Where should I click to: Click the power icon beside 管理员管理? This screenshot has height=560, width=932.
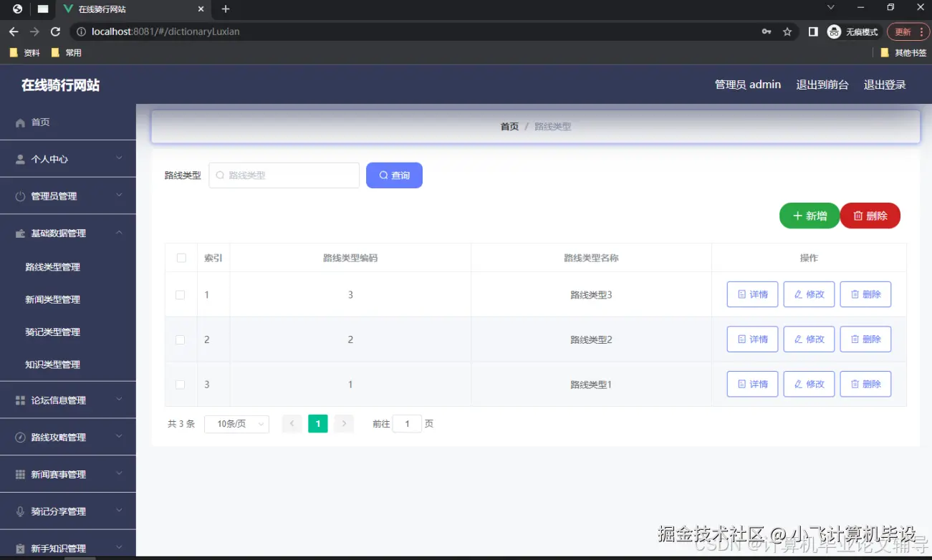(x=20, y=196)
